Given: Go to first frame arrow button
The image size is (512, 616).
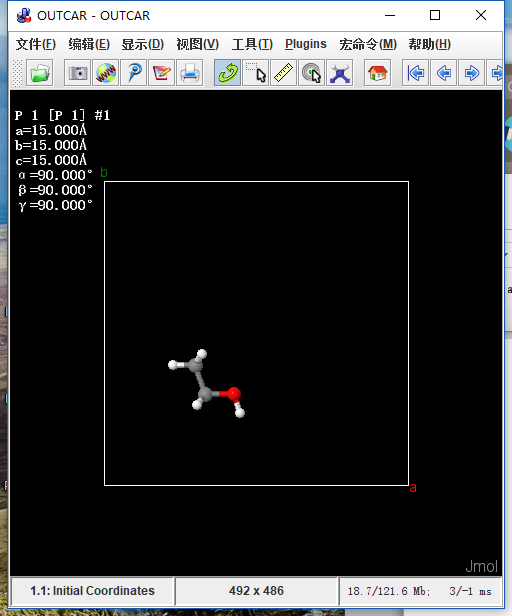Looking at the screenshot, I should 415,73.
